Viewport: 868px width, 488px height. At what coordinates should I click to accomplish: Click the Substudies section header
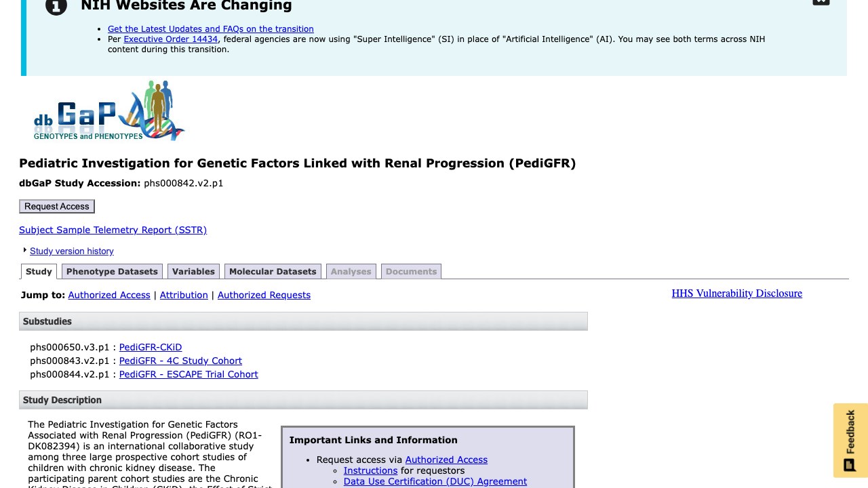[303, 321]
